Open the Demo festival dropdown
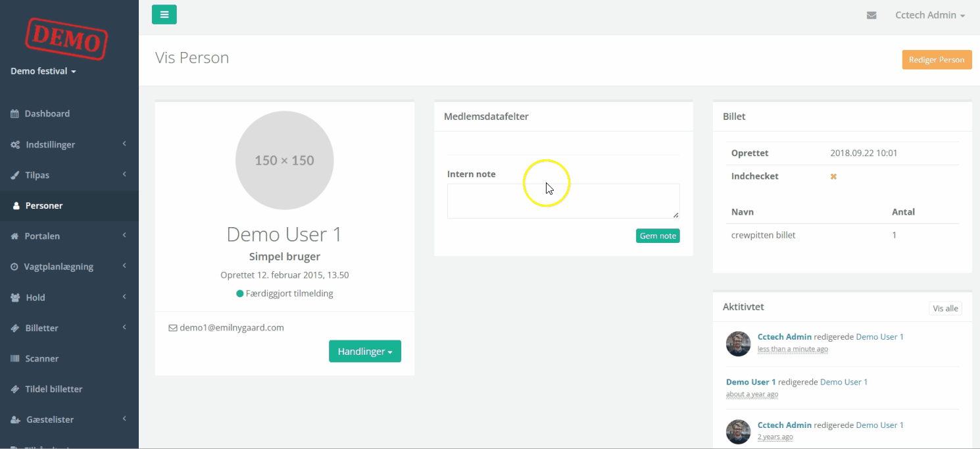 pos(43,71)
